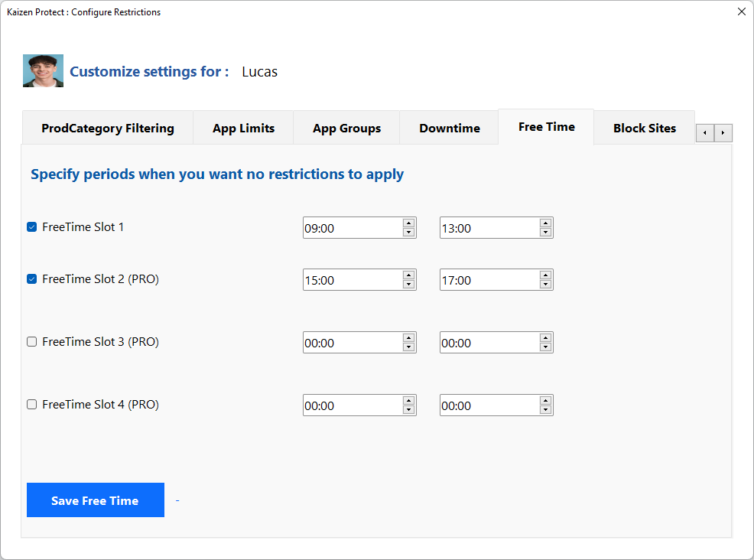Increase Slot 1 start time with up arrow
Screen dimensions: 754x560
[x=408, y=223]
